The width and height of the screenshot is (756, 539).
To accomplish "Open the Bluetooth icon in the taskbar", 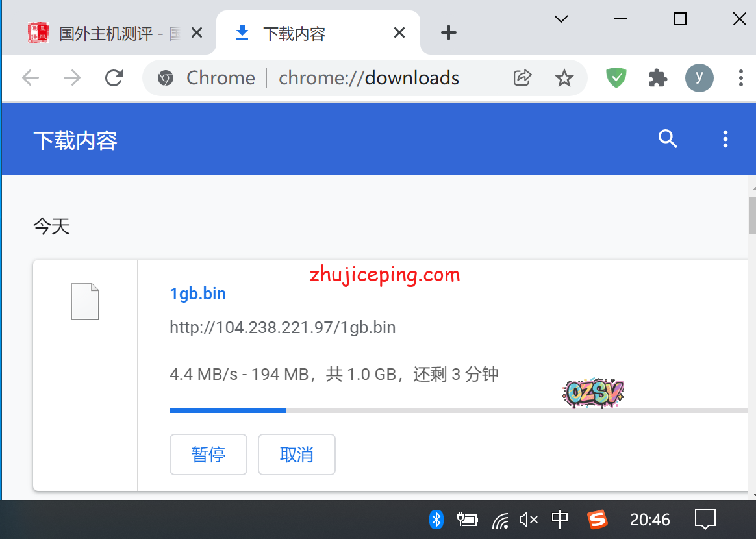I will click(436, 520).
